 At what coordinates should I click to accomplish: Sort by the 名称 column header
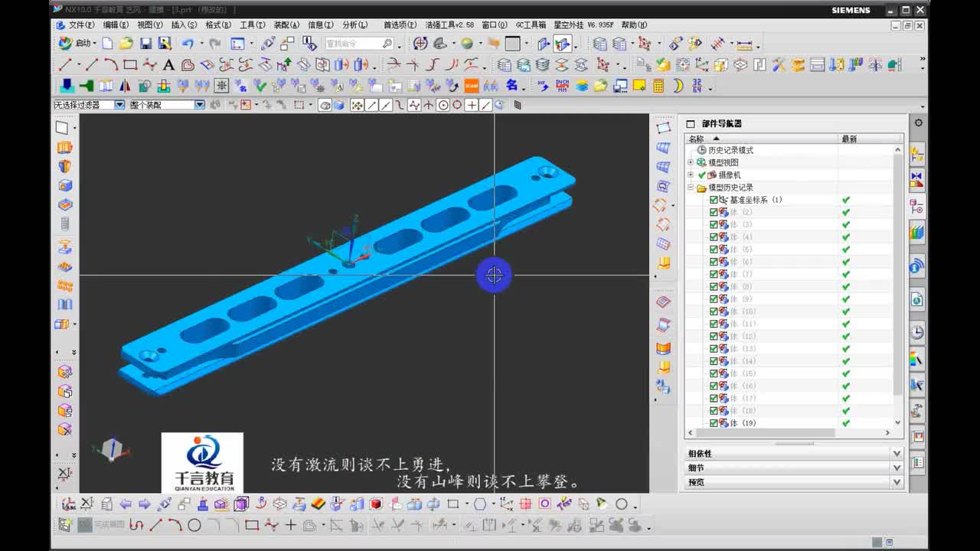click(x=761, y=139)
